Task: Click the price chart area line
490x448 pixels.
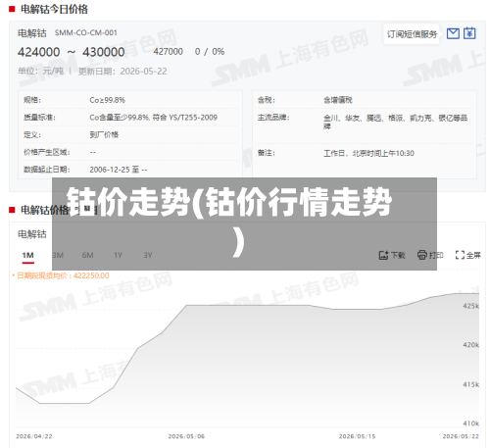Action: (x=247, y=360)
